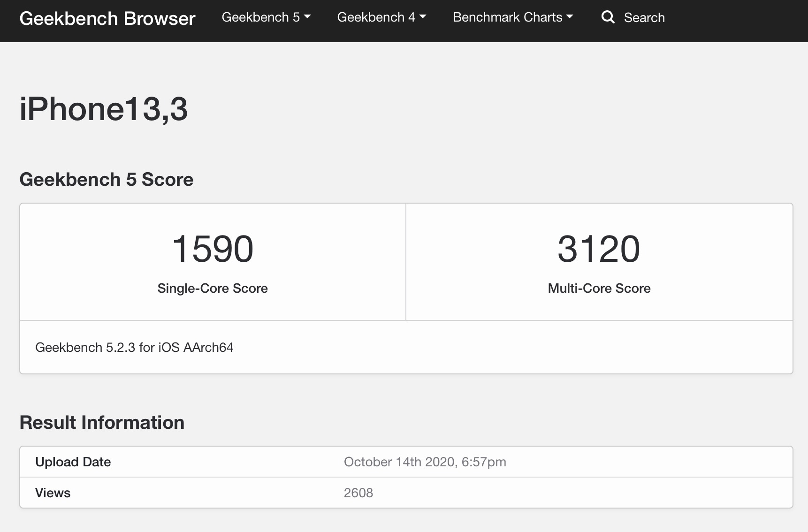Click the Views row label
Screen dimensions: 808x532
click(53, 493)
